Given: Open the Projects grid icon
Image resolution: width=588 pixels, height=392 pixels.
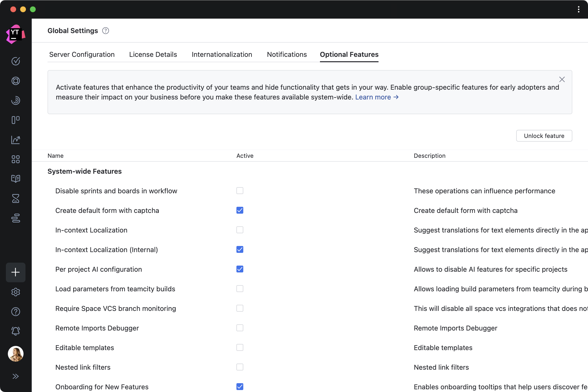Looking at the screenshot, I should 16,159.
